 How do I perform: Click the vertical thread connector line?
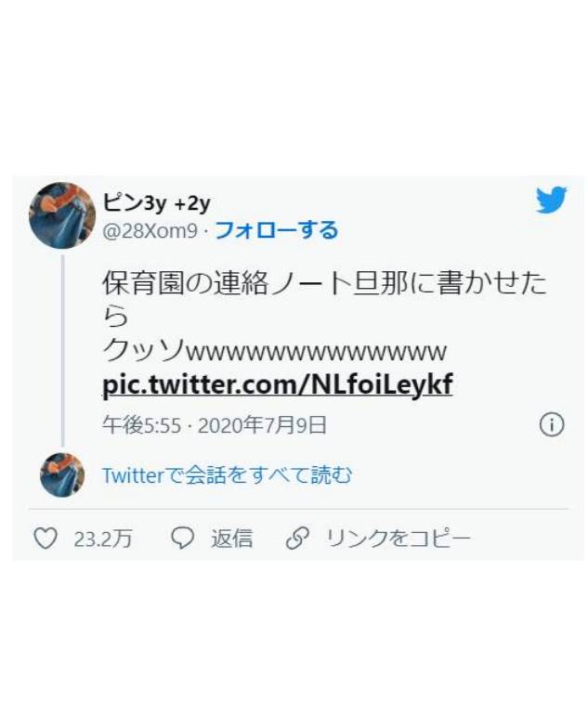[x=62, y=351]
